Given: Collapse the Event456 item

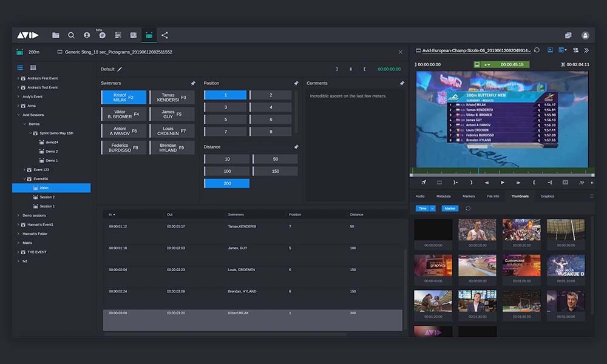Looking at the screenshot, I should (24, 179).
